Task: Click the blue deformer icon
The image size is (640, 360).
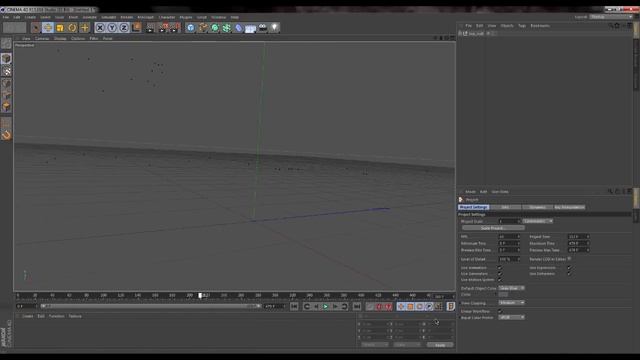Action: pyautogui.click(x=239, y=28)
